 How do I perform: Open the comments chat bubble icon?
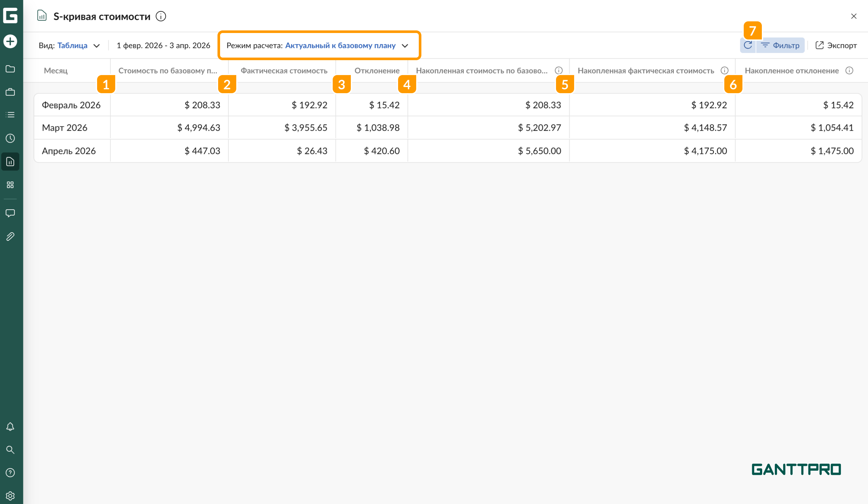10,213
